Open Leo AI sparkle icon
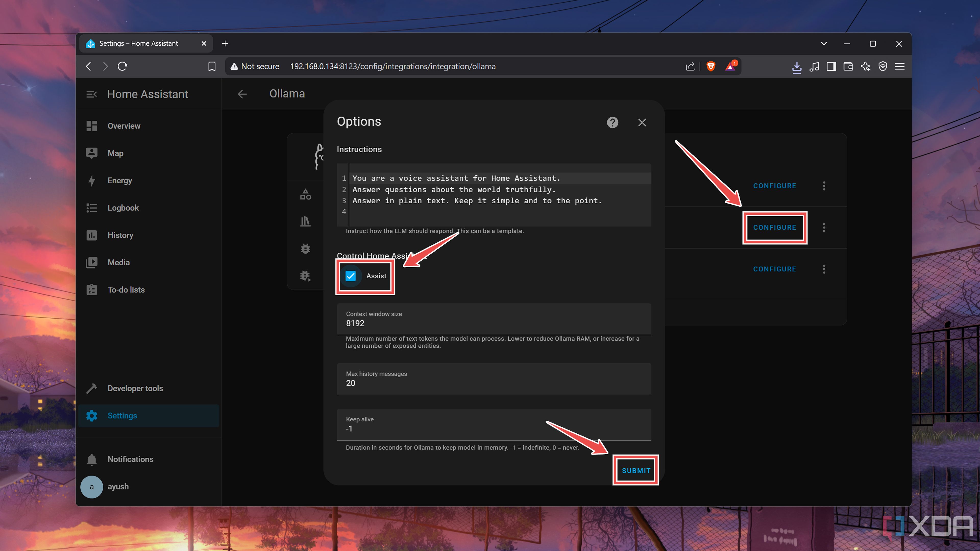Viewport: 980px width, 551px height. (865, 67)
